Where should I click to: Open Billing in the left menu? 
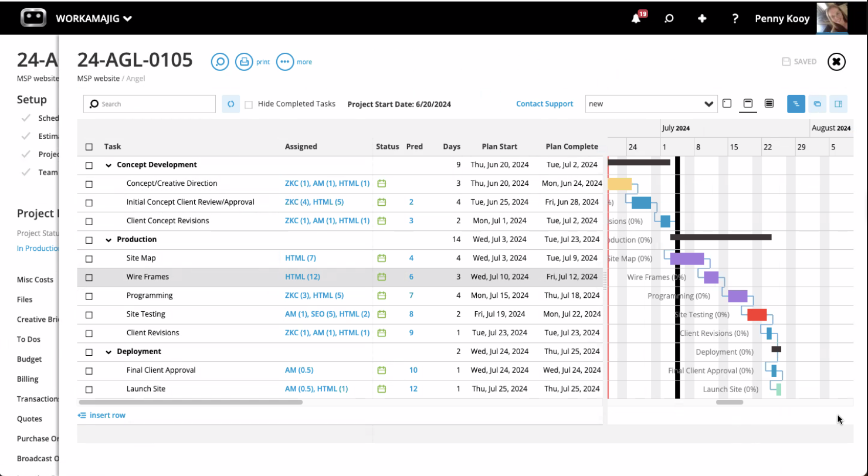point(28,379)
